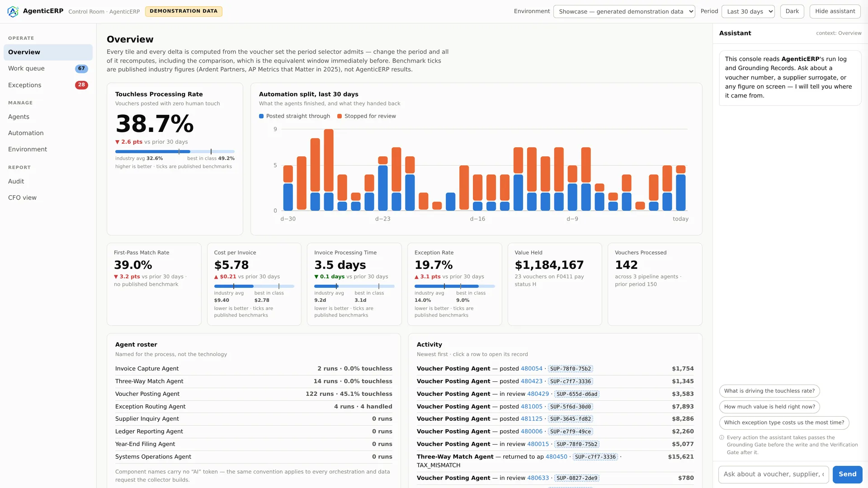The height and width of the screenshot is (488, 868).
Task: Click the DEMONSTRATION DATA badge
Action: click(x=184, y=11)
